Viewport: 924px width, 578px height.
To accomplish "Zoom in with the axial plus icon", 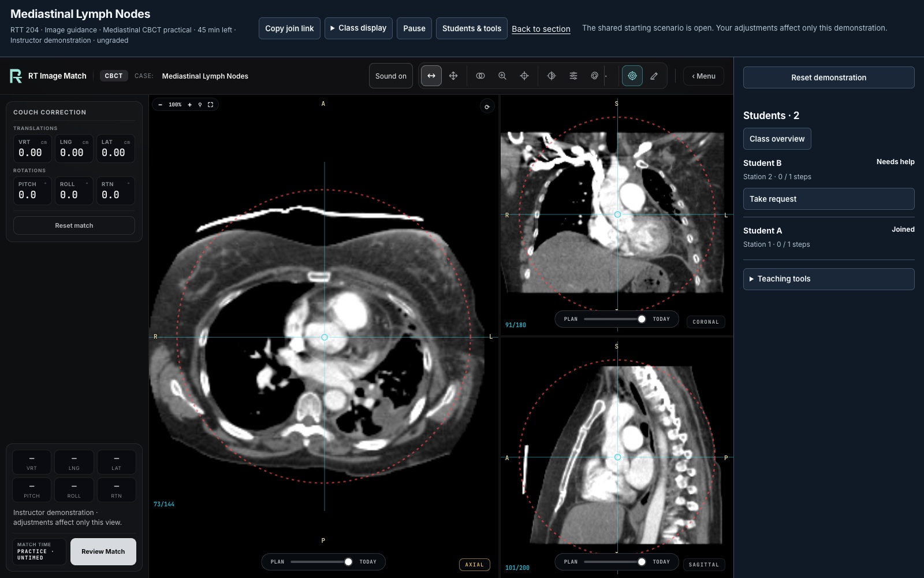I will (189, 105).
